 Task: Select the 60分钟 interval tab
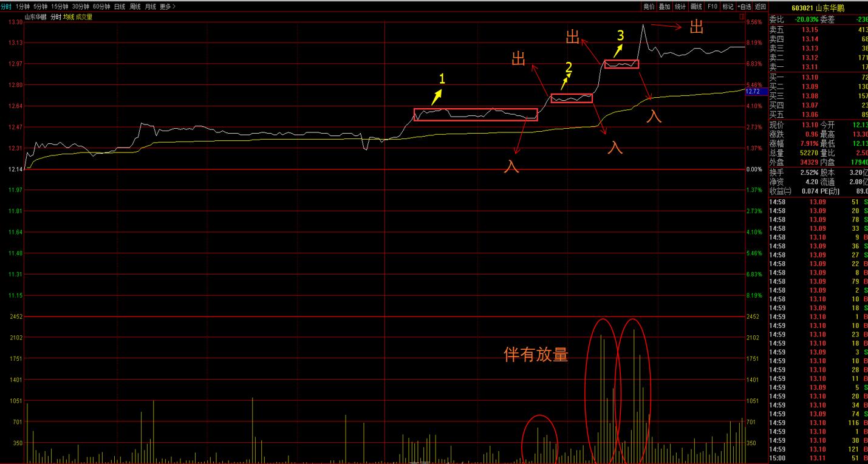point(101,5)
